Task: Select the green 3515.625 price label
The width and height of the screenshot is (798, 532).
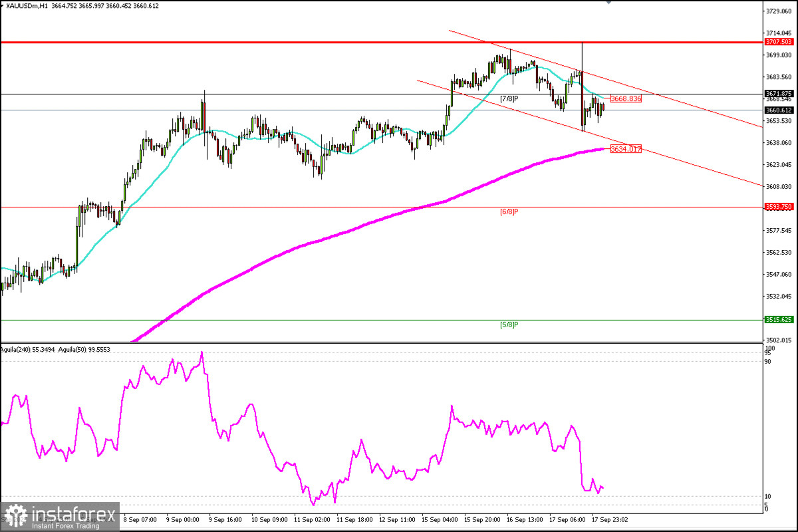Action: pyautogui.click(x=779, y=320)
